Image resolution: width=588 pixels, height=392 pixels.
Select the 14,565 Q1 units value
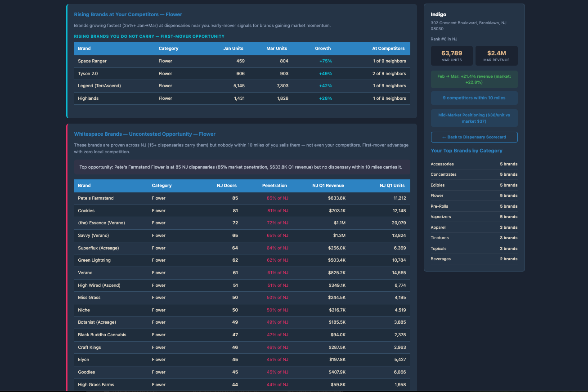[x=399, y=273]
